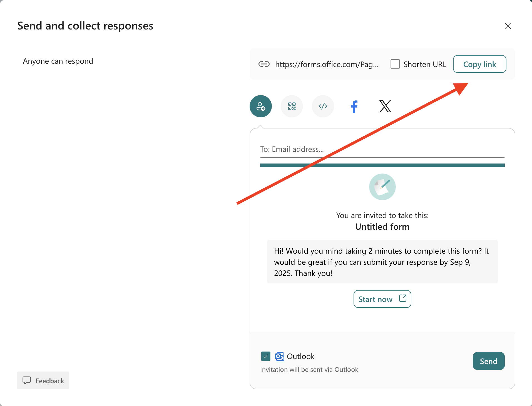Share the form on Facebook
The image size is (532, 406).
pos(354,106)
